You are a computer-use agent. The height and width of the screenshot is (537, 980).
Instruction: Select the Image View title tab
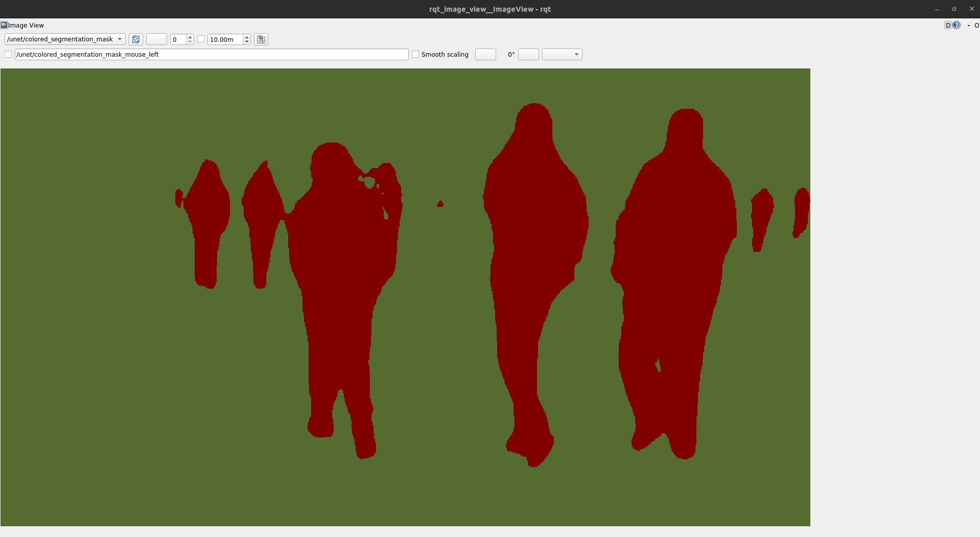[x=27, y=25]
